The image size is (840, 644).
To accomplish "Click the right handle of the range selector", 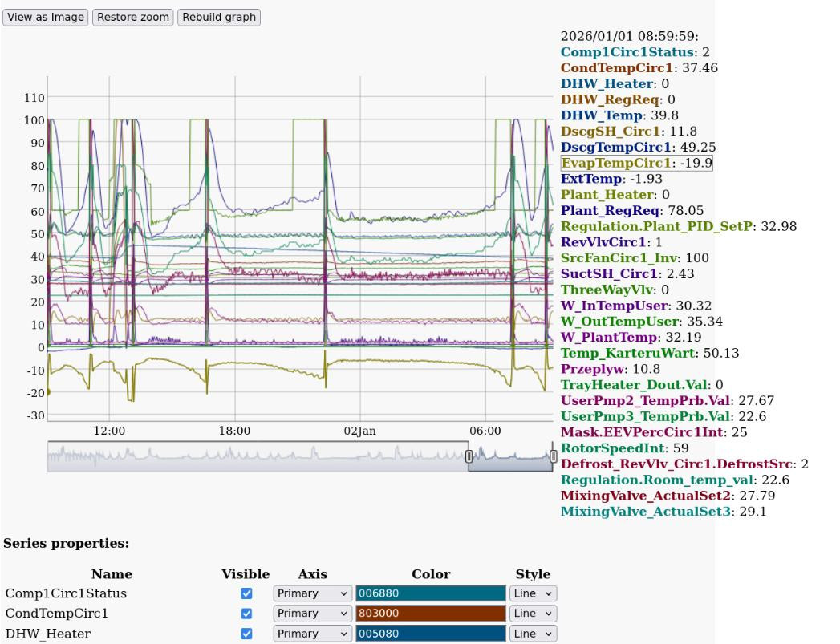I will tap(553, 456).
